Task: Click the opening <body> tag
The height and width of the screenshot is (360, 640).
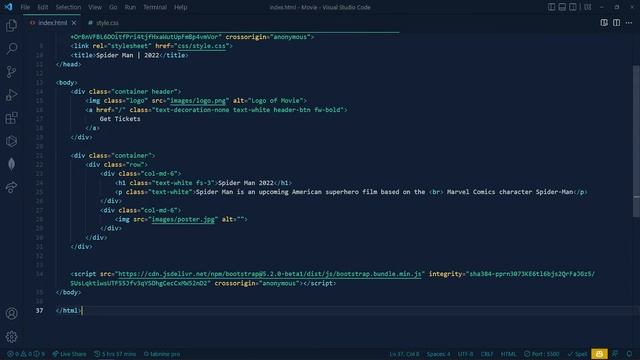Action: click(67, 82)
